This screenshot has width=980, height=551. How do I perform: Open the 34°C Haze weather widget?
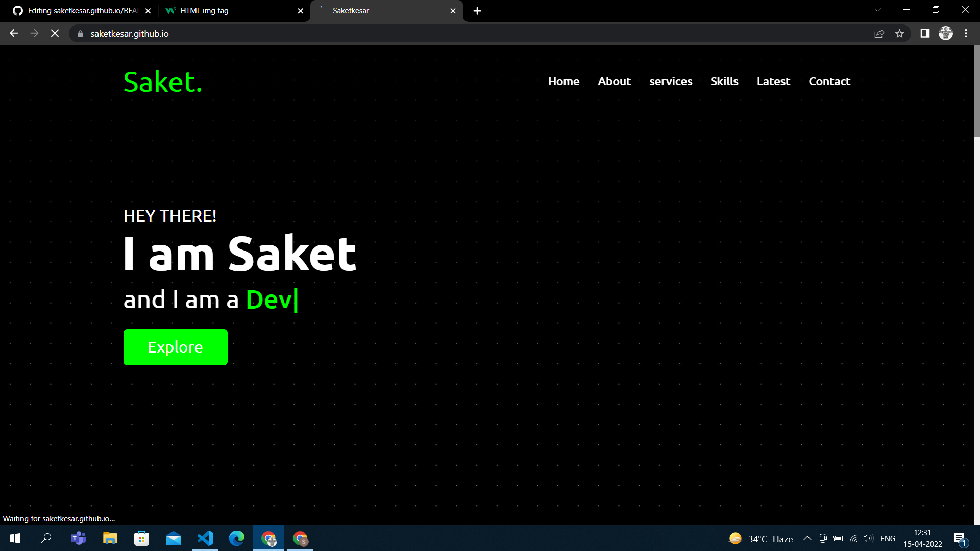[761, 539]
